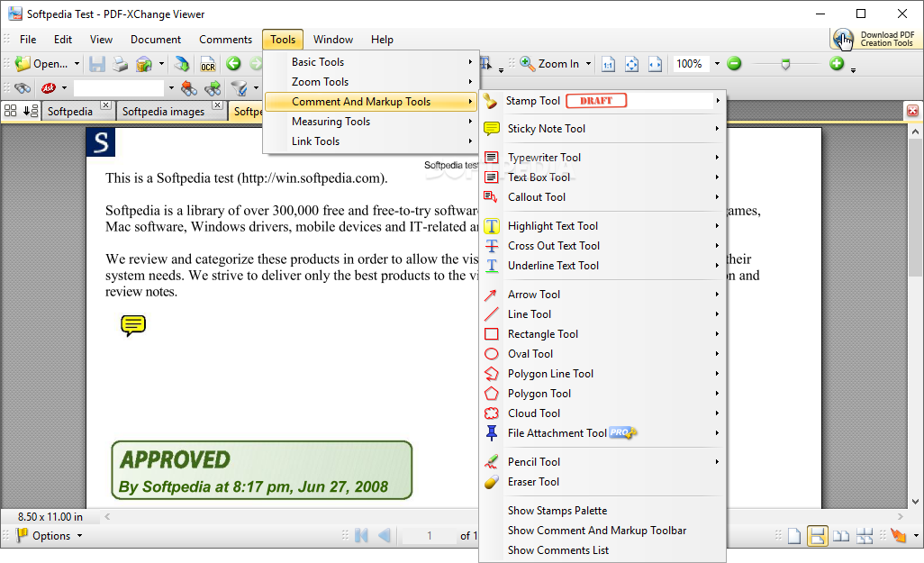The width and height of the screenshot is (924, 563).
Task: Click the Actual Size 1:1 icon
Action: pos(608,64)
